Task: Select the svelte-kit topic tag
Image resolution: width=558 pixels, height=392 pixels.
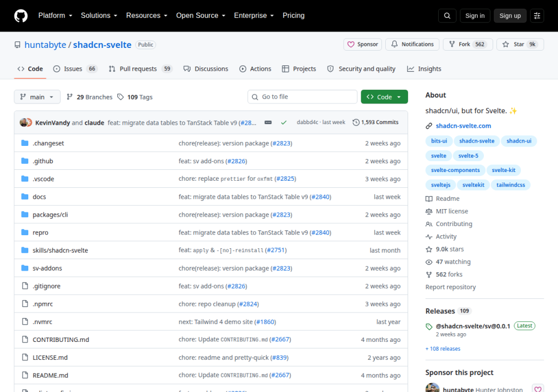Action: tap(504, 170)
